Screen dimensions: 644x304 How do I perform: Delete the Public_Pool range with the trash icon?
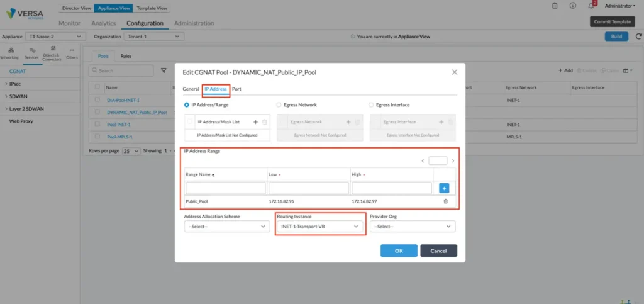click(445, 201)
